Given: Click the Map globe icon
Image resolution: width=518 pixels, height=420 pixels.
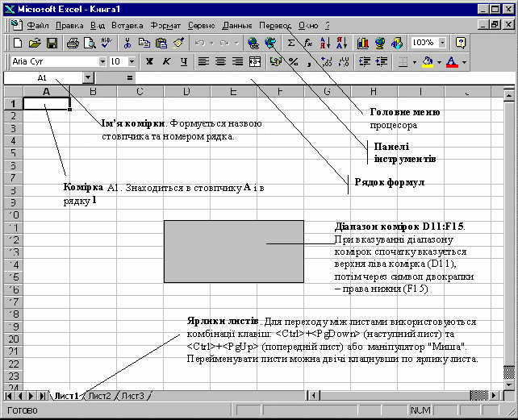Looking at the screenshot, I should pyautogui.click(x=380, y=43).
